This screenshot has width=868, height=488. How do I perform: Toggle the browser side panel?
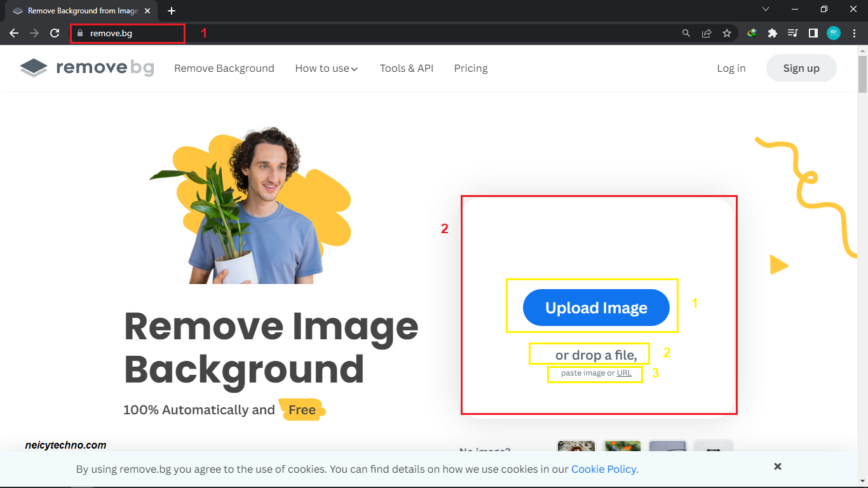813,33
